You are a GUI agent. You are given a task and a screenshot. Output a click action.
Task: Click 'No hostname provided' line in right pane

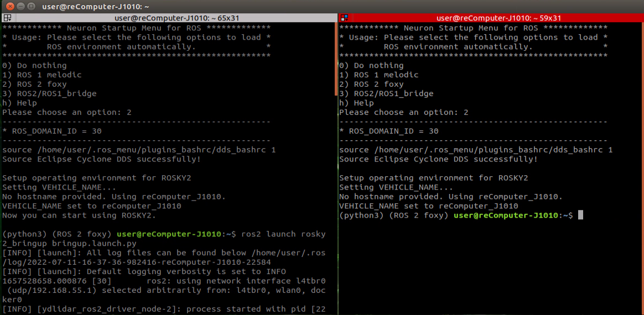click(x=451, y=197)
